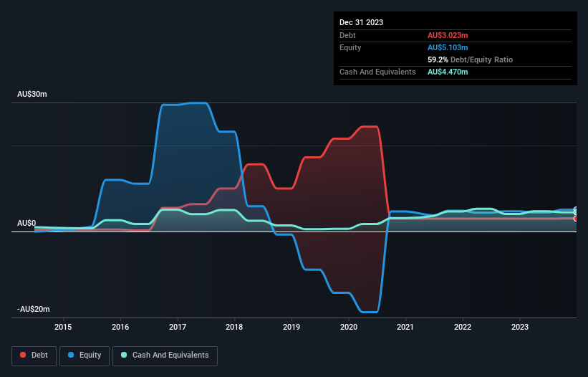This screenshot has width=588, height=377.
Task: Click the 59.2% Debt/Equity Ratio text
Action: 471,59
